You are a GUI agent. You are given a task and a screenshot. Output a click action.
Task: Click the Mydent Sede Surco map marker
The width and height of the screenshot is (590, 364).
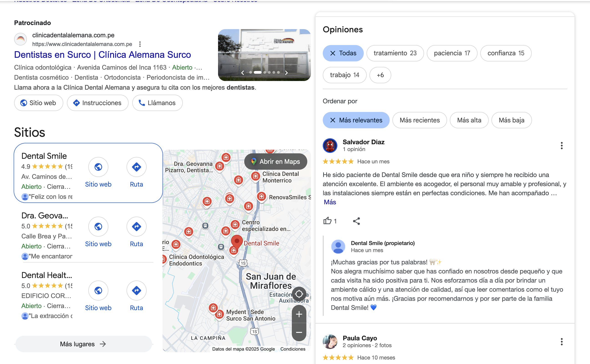[219, 314]
